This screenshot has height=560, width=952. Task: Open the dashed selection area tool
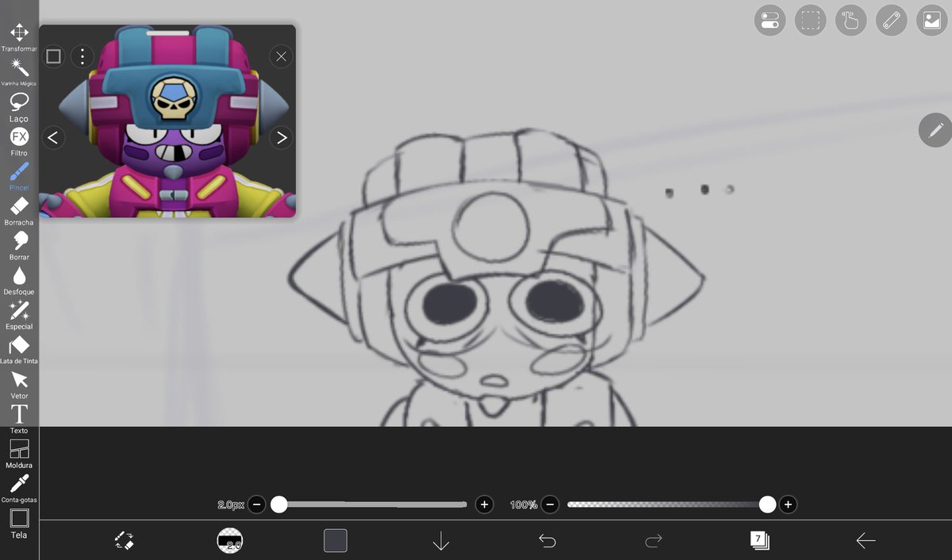click(x=810, y=21)
